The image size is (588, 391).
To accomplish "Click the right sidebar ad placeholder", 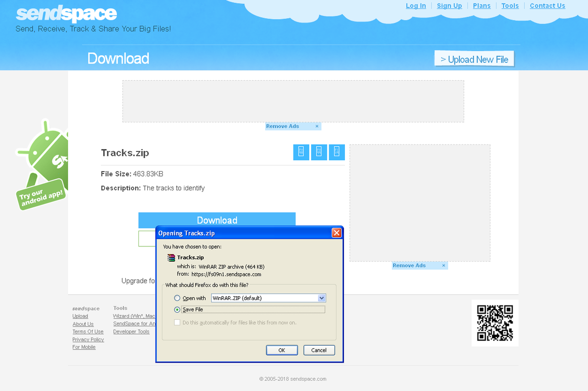I will tap(420, 203).
